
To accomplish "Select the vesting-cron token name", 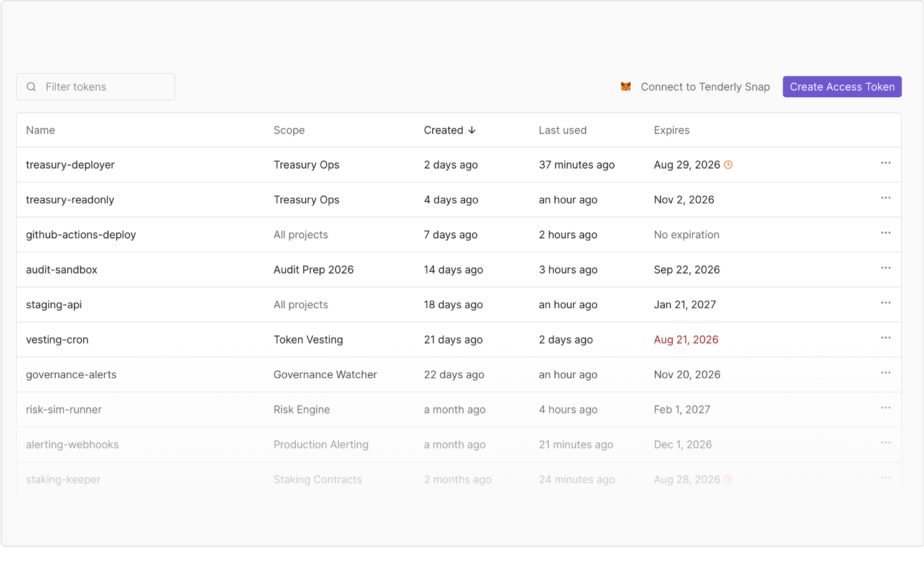I will coord(57,340).
